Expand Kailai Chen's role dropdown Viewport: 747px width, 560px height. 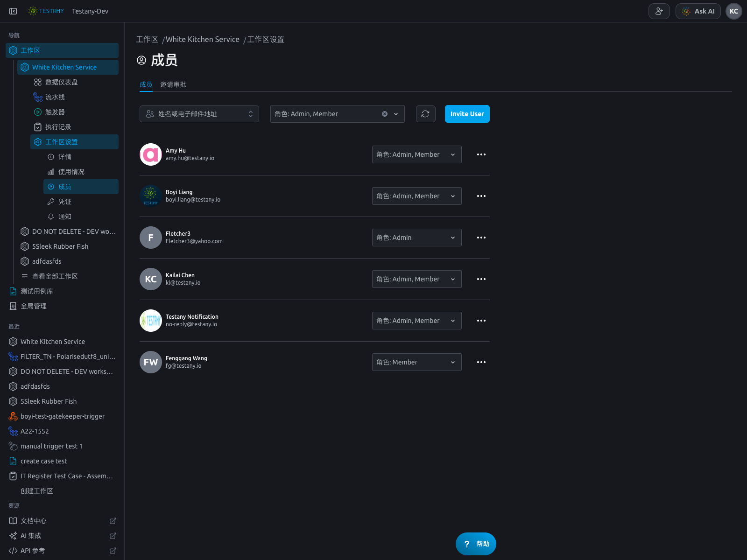[417, 279]
